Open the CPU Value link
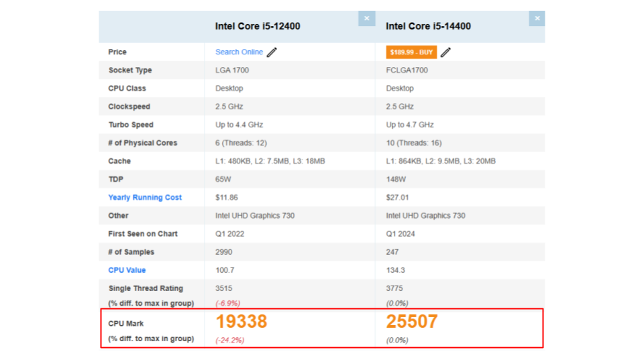 (127, 270)
